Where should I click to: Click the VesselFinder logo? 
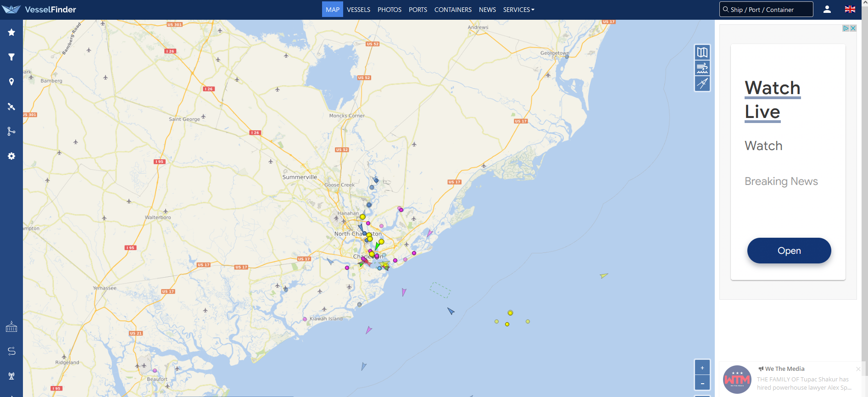(39, 9)
